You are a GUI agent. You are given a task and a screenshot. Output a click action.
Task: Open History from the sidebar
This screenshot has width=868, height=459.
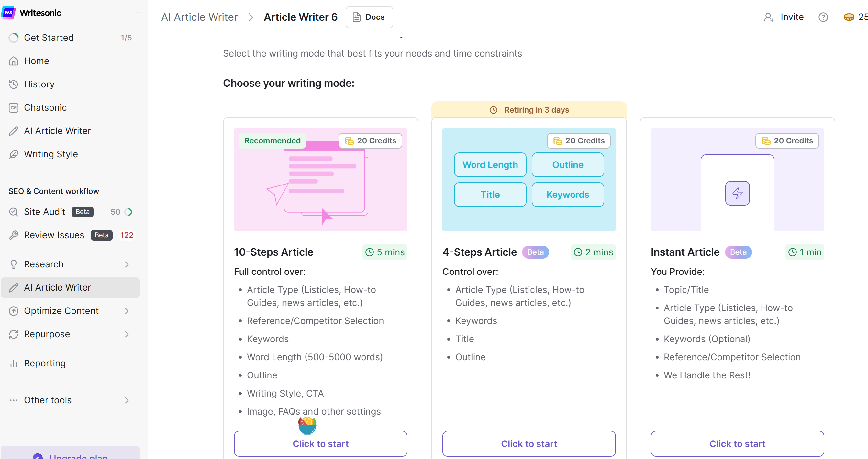pyautogui.click(x=39, y=84)
